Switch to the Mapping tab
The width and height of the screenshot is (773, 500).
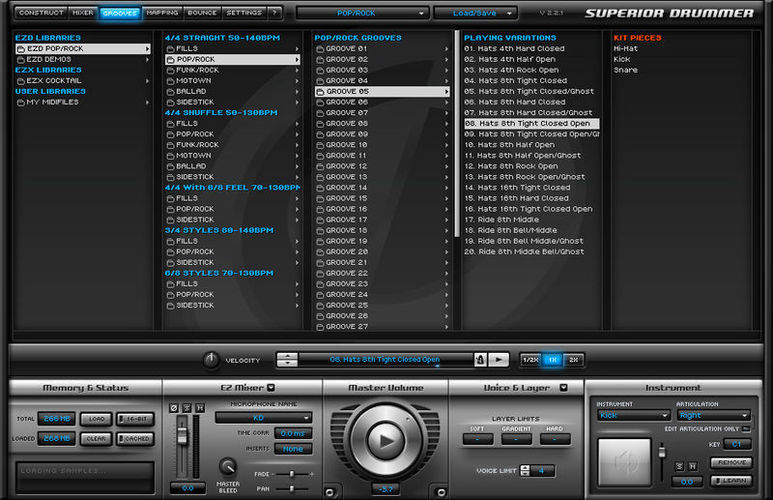tap(162, 13)
